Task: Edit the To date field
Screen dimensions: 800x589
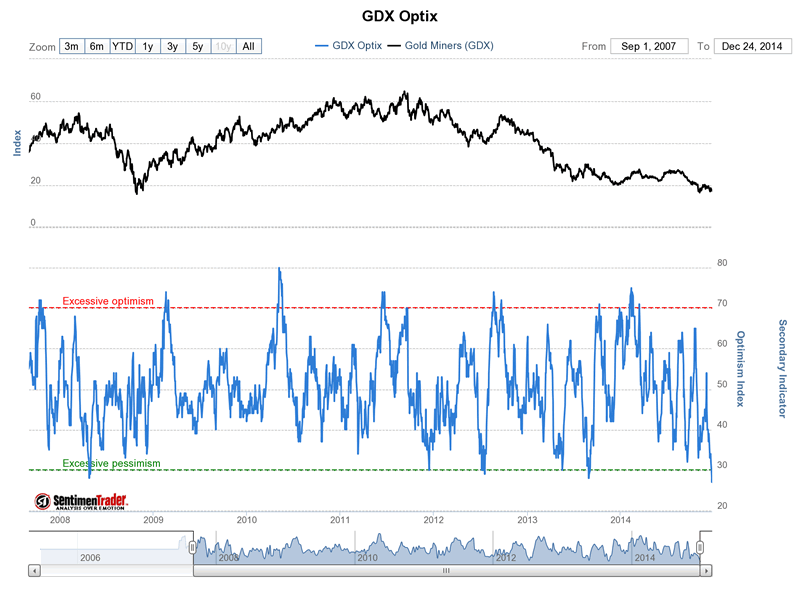Action: coord(752,46)
